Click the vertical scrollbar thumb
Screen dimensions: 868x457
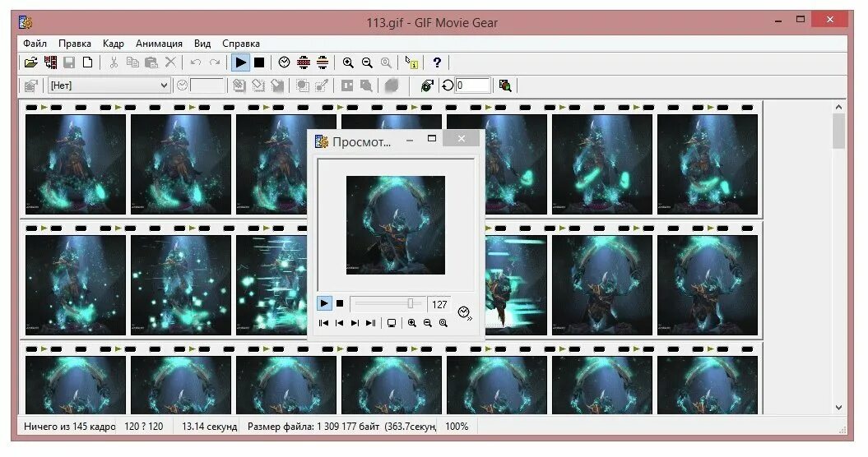pos(838,132)
